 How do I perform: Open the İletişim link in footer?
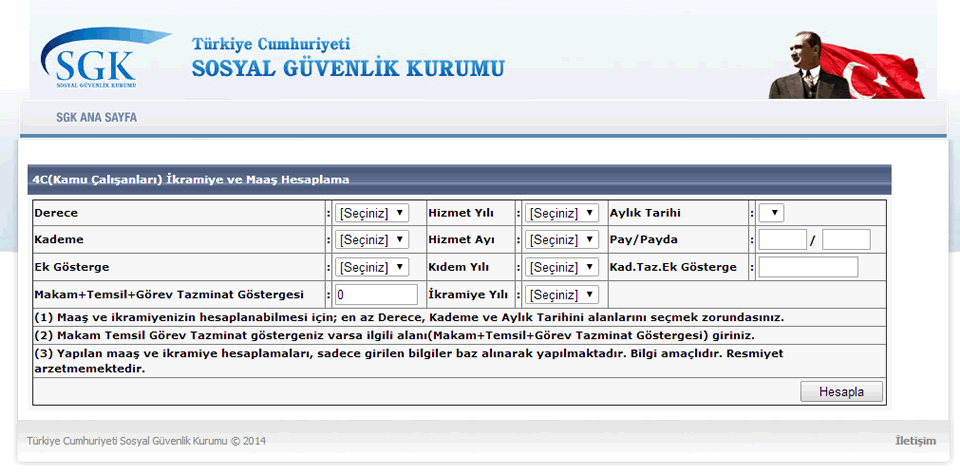click(915, 441)
